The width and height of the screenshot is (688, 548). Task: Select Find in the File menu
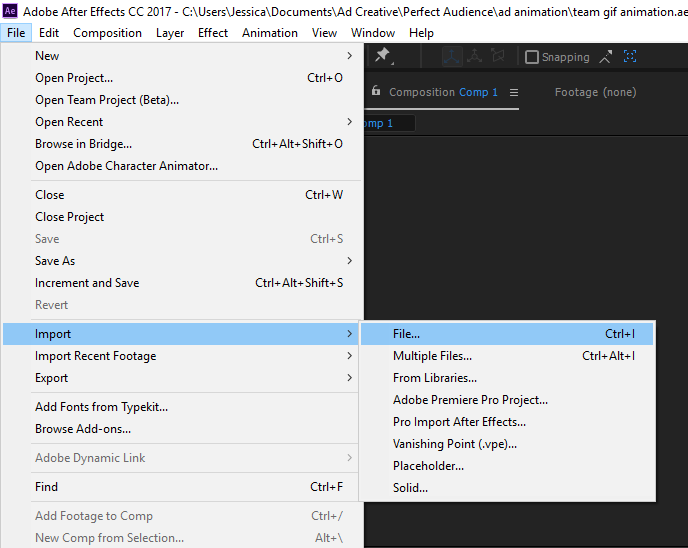[x=182, y=487]
